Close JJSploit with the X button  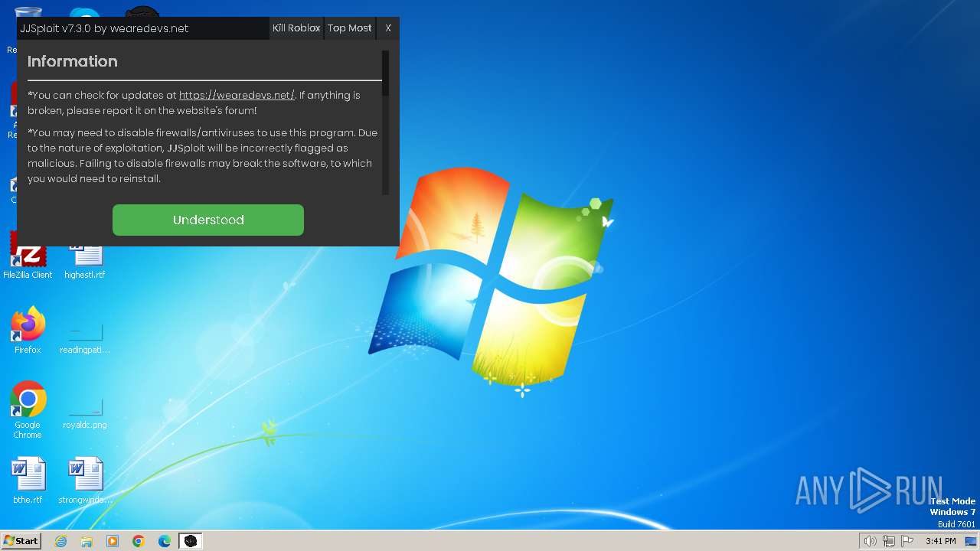[388, 28]
